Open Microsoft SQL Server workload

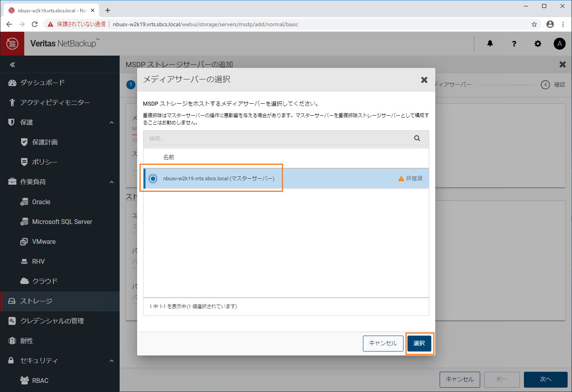pos(62,222)
